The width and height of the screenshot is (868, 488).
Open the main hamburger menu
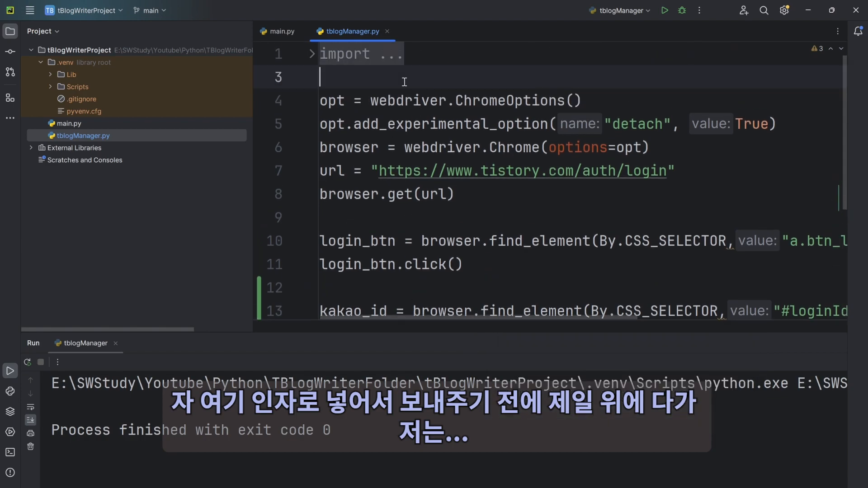30,10
